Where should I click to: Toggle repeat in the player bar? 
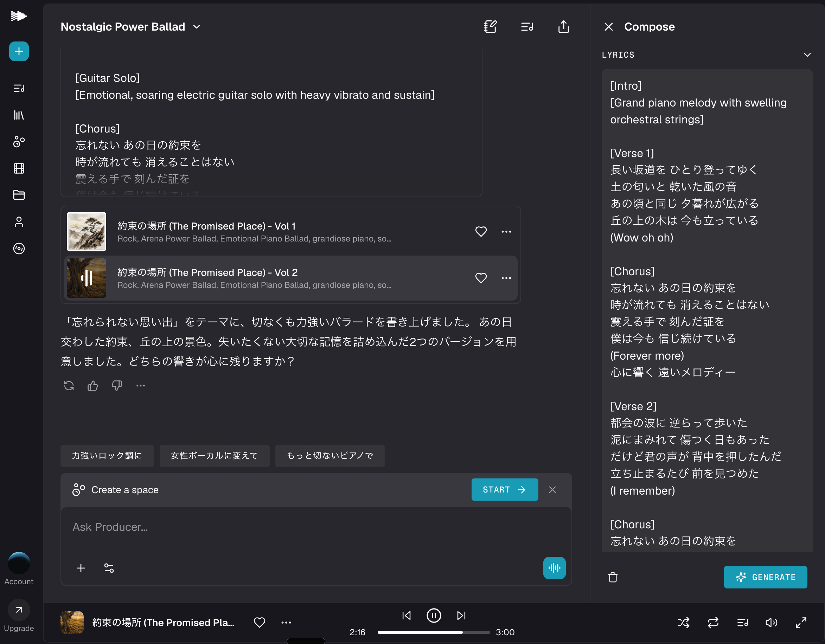tap(713, 623)
